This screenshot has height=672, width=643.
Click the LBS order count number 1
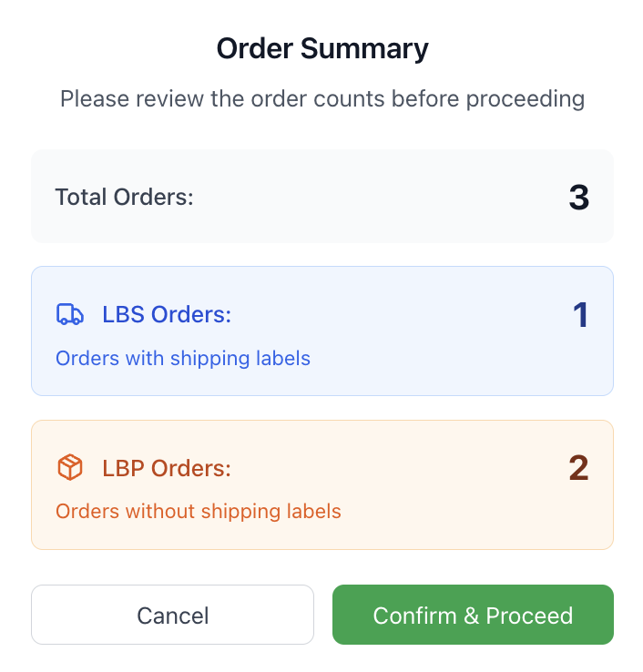pos(580,315)
